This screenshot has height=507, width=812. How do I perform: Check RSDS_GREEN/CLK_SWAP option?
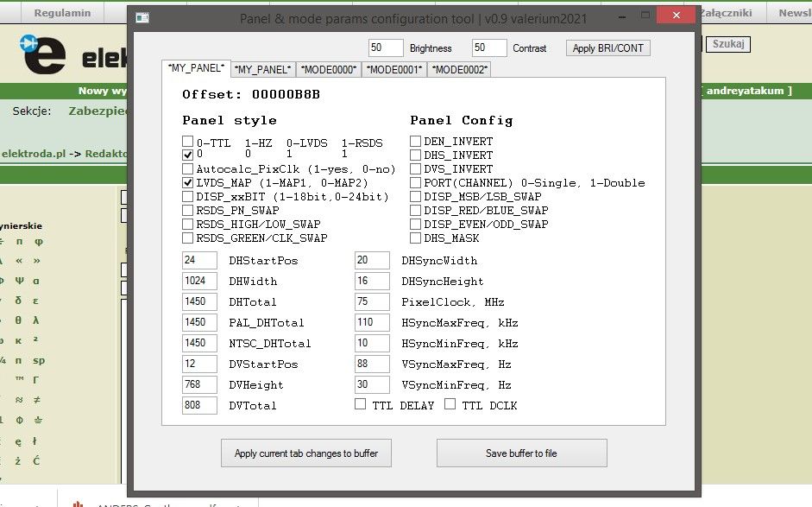coord(187,238)
